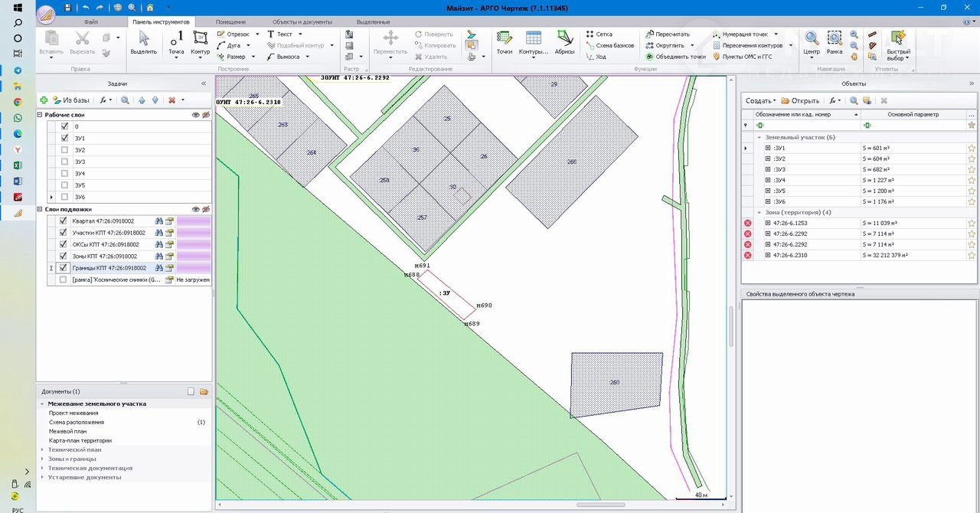
Task: Open the Создать dropdown in Объекты panel
Action: pyautogui.click(x=760, y=100)
